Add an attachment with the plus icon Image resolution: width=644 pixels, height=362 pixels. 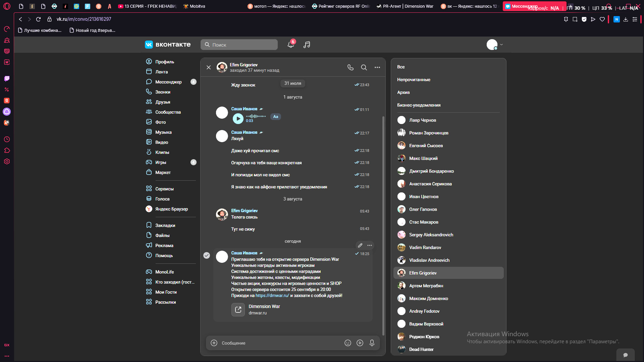214,343
